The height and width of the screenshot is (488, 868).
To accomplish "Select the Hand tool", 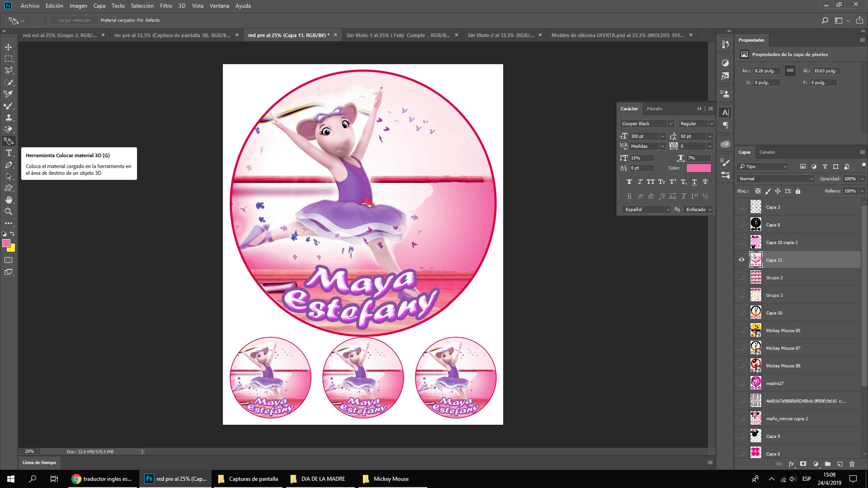I will coord(9,200).
